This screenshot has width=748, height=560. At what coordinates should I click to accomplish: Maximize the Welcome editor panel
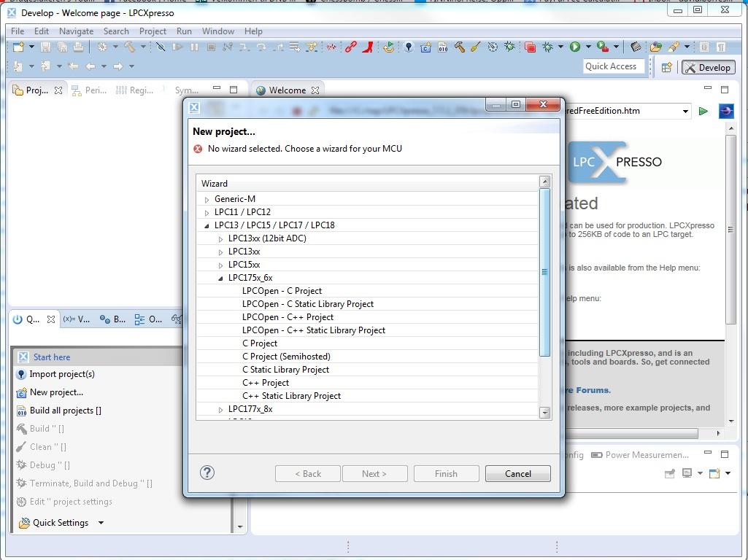(x=725, y=89)
